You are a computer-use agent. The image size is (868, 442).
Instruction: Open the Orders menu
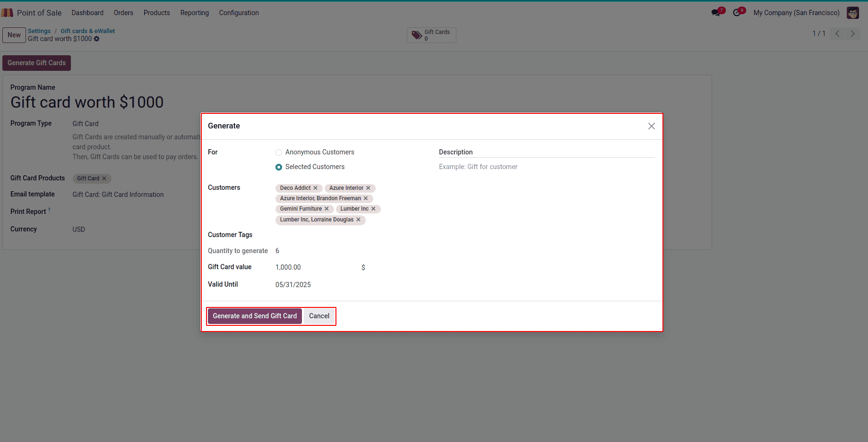point(123,13)
